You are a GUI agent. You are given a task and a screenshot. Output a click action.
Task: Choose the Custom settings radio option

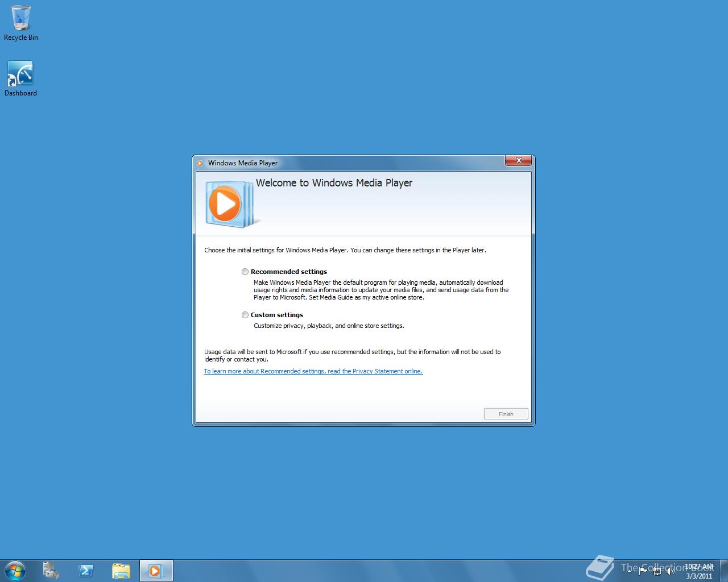coord(245,315)
